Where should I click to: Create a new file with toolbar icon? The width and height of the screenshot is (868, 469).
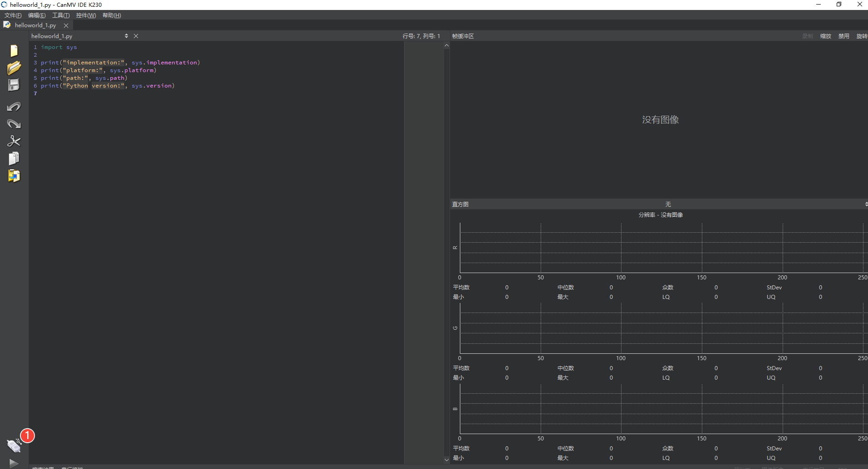click(14, 50)
